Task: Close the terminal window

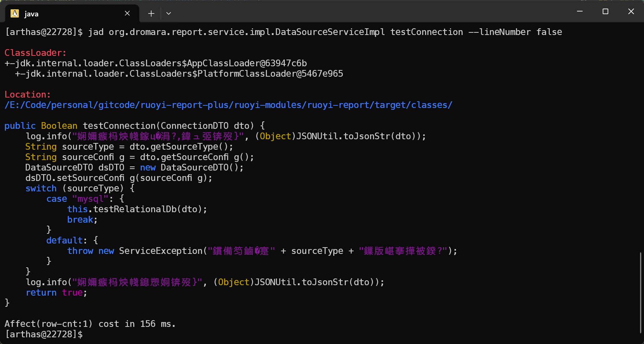Action: coord(631,12)
